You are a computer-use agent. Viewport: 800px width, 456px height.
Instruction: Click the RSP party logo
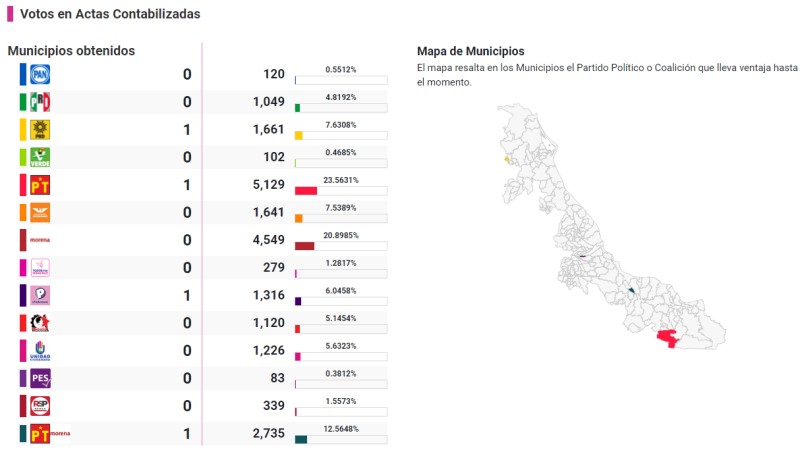(x=40, y=406)
